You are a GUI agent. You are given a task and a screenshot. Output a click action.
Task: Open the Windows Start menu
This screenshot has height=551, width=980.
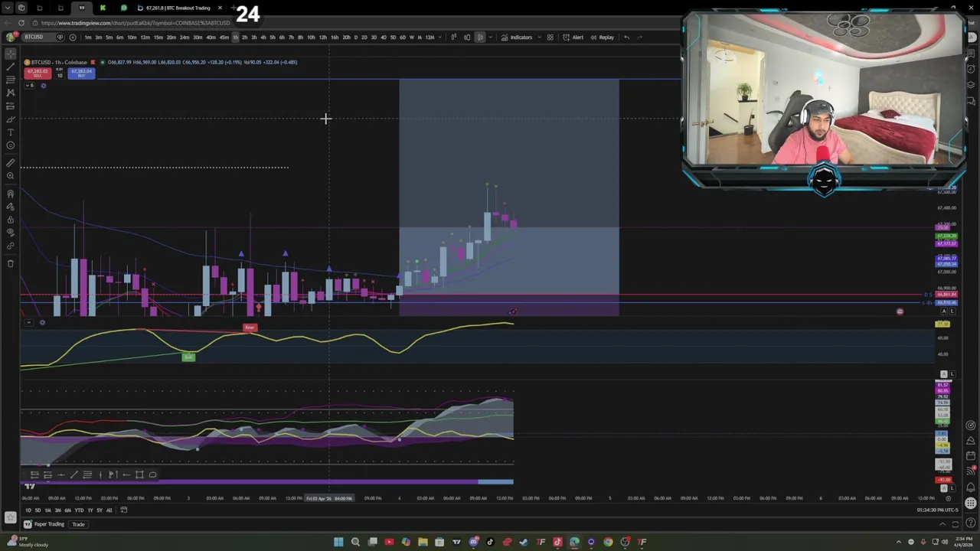[x=338, y=542]
